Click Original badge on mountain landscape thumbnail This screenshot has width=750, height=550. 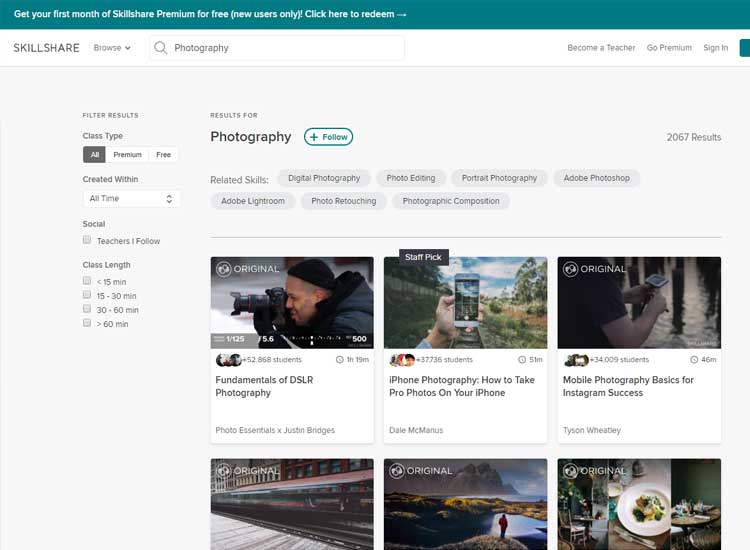(421, 471)
